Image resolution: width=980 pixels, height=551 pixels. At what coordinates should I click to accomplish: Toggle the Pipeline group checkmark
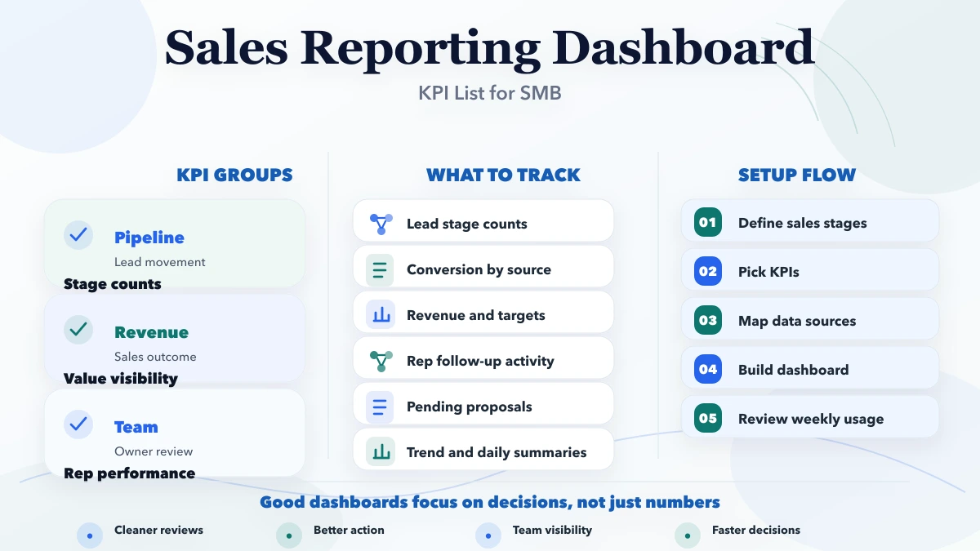(x=78, y=235)
